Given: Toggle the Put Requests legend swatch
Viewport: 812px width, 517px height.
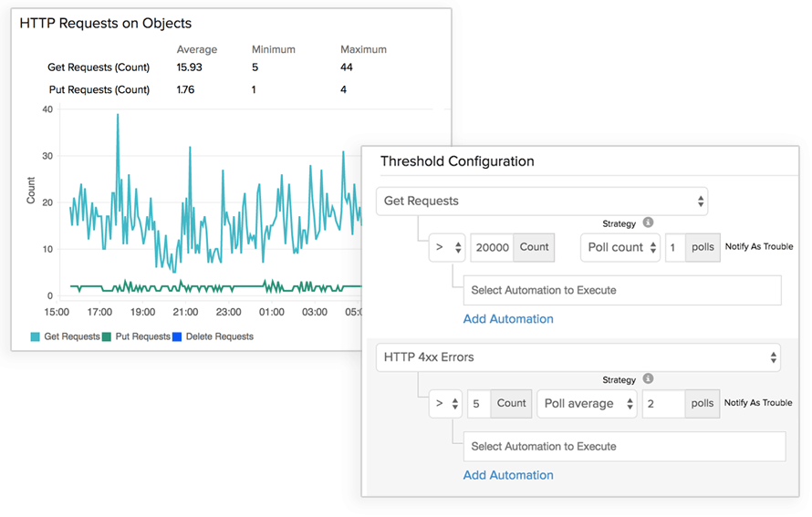Looking at the screenshot, I should pos(107,336).
